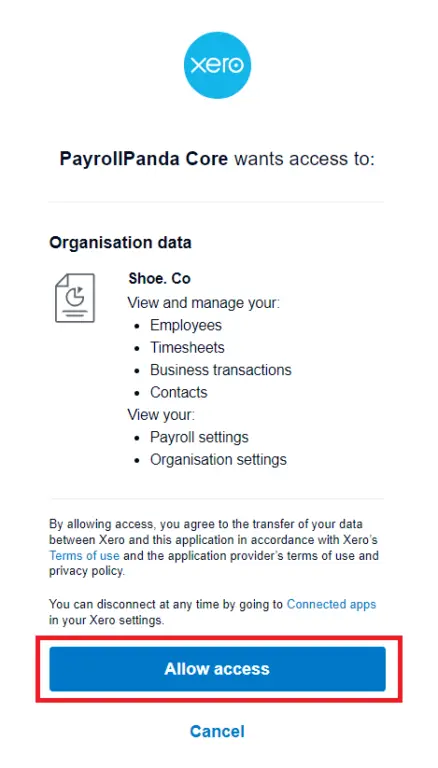Click the data transfer agreement paragraph
Viewport: 438px width, 768px height.
[214, 548]
